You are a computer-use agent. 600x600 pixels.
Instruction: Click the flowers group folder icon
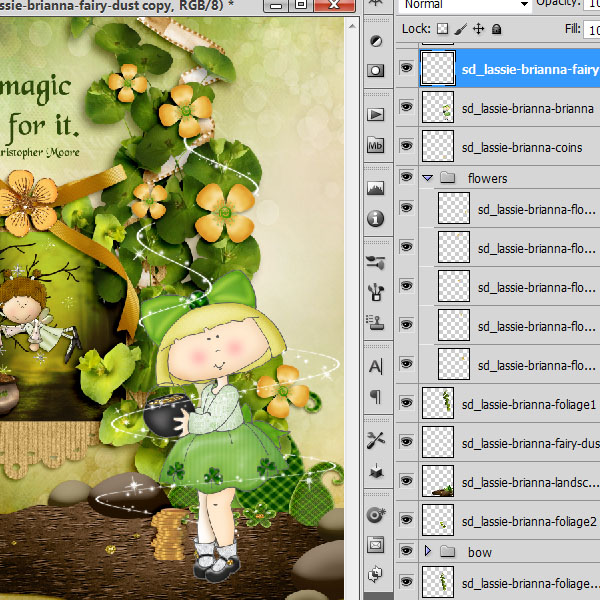(447, 178)
